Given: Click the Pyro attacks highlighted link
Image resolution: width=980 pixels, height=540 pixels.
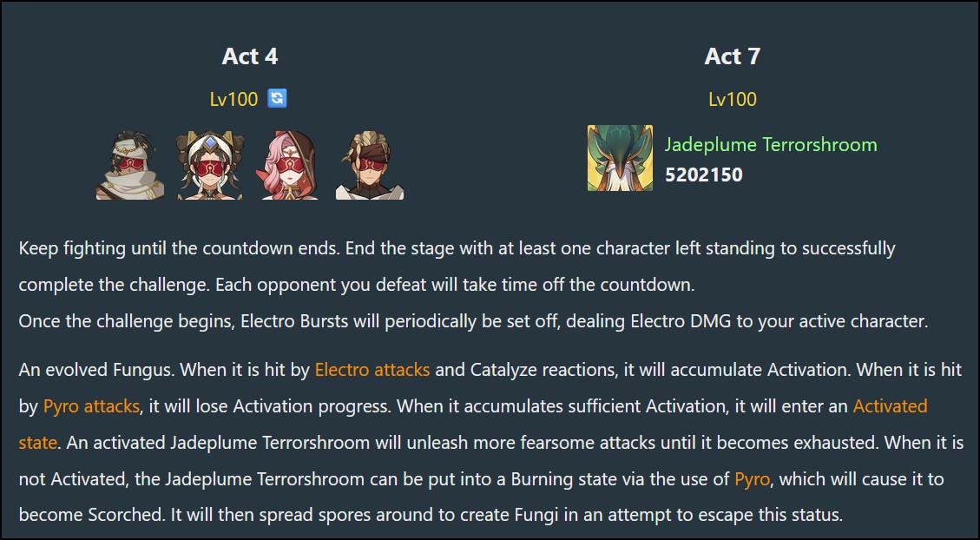Looking at the screenshot, I should [x=91, y=406].
